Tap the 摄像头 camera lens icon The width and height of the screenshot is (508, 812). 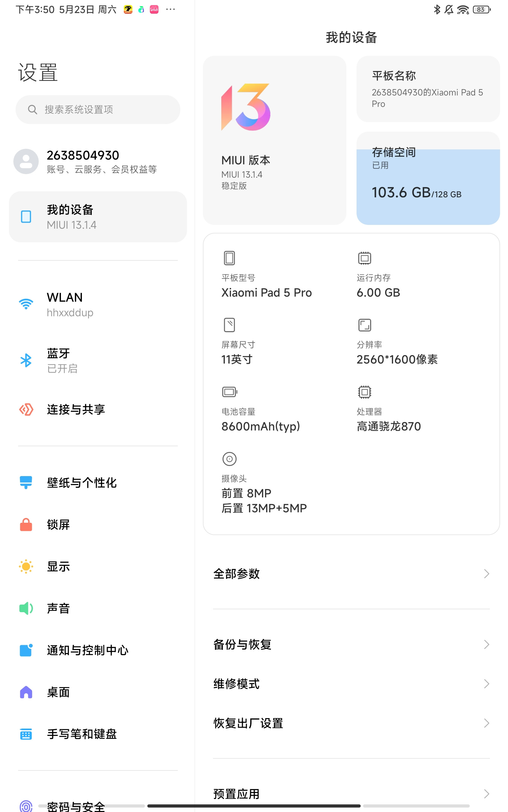230,458
